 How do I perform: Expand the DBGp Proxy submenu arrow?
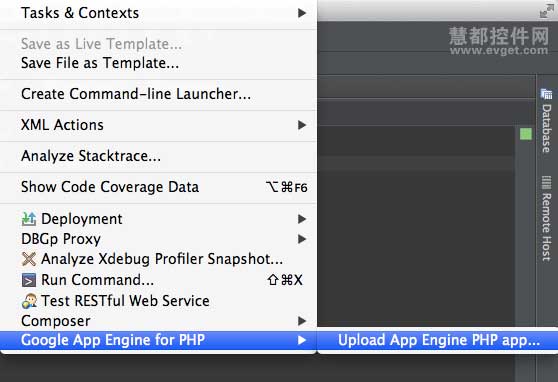pos(302,239)
